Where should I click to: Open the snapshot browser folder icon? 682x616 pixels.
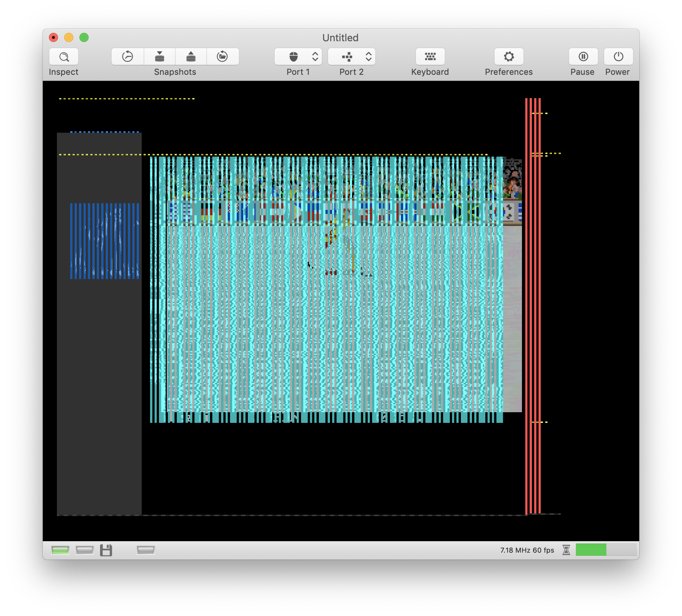coord(223,57)
